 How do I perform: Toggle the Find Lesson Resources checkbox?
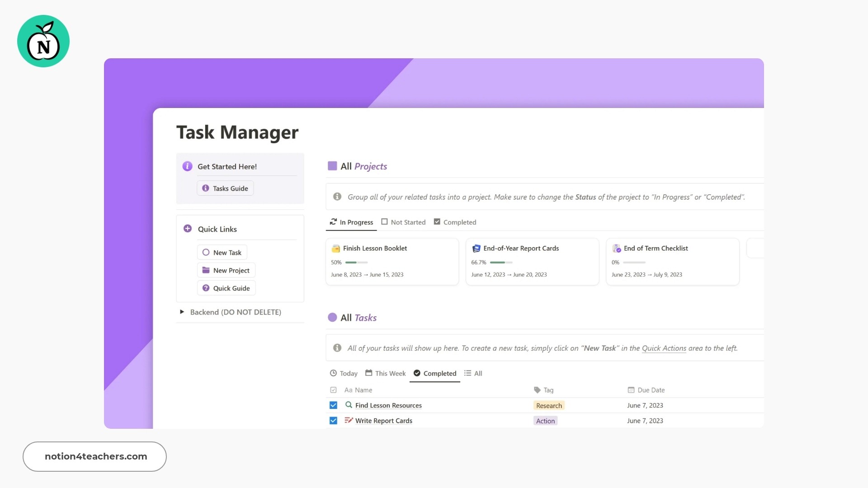333,405
